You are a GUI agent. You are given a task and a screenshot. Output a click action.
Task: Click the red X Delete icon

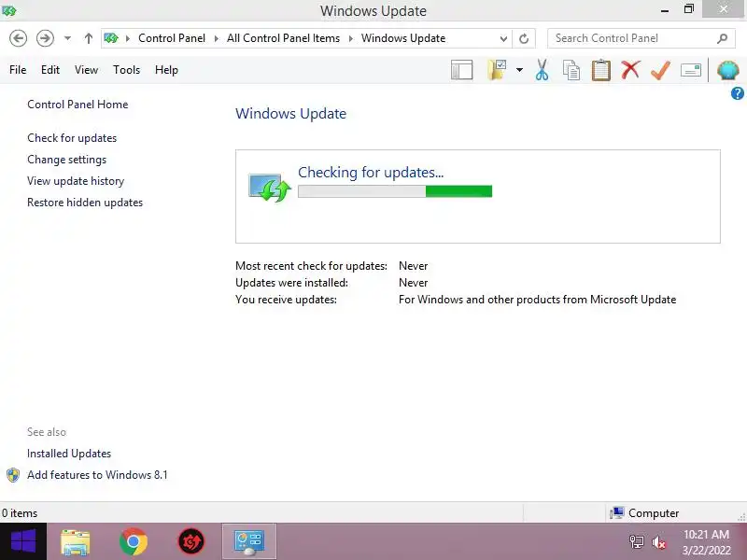[630, 70]
